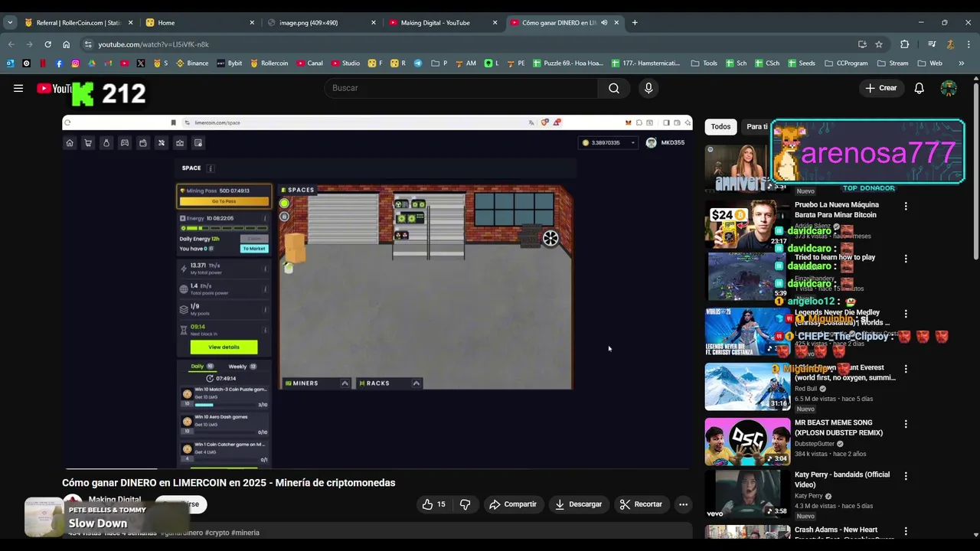Viewport: 980px width, 551px height.
Task: Click the browser reload button
Action: pos(47,44)
